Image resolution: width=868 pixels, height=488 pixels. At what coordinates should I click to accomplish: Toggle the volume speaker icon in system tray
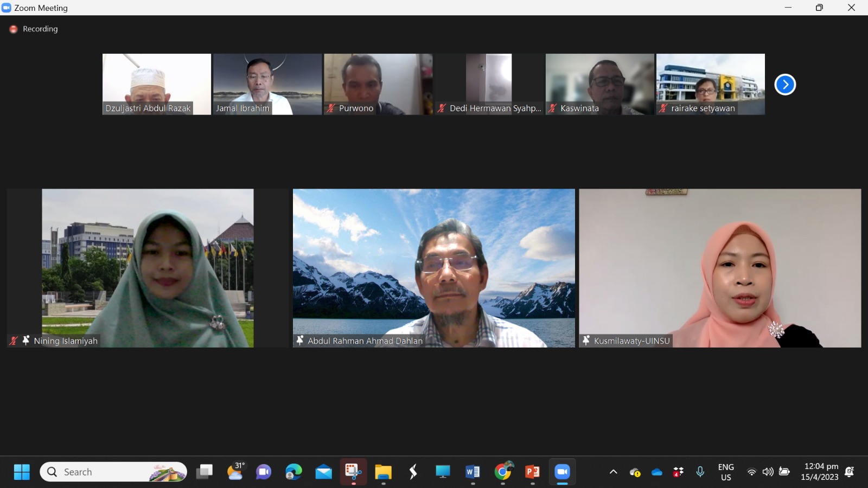tap(768, 472)
